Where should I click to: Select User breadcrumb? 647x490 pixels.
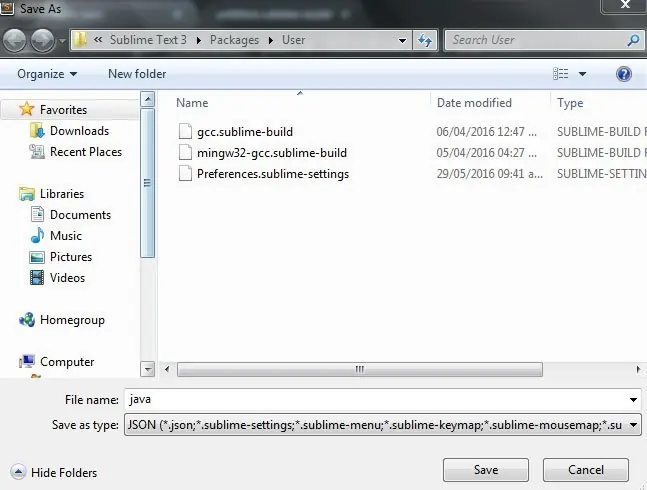pyautogui.click(x=293, y=40)
